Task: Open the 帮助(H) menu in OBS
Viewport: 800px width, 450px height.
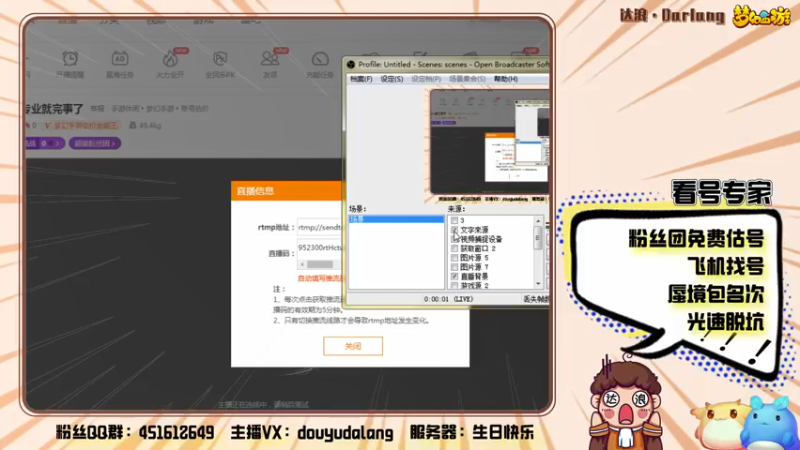Action: click(x=506, y=79)
